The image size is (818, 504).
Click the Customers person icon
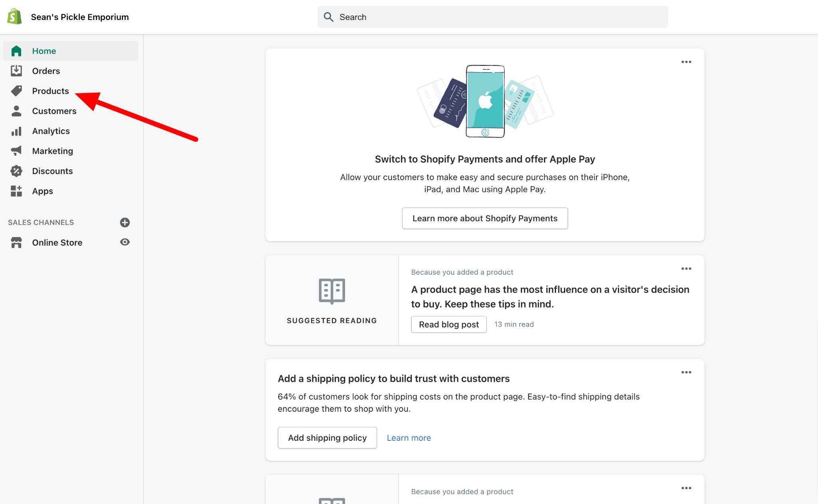click(16, 111)
